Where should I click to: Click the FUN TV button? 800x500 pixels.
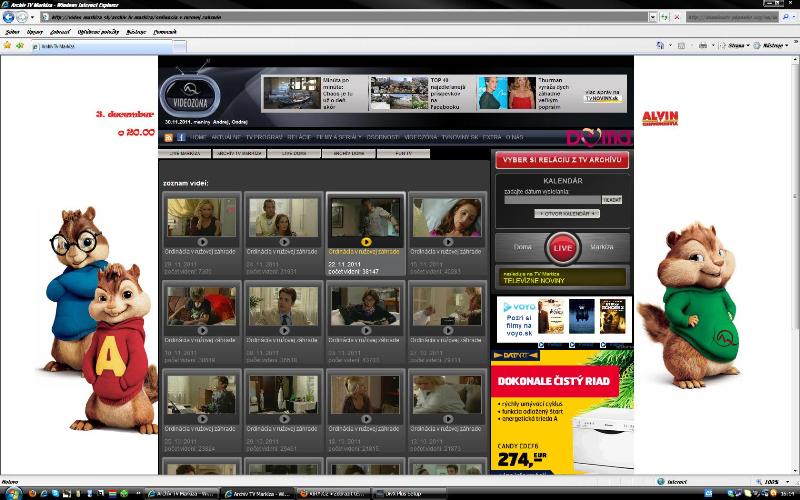[403, 153]
